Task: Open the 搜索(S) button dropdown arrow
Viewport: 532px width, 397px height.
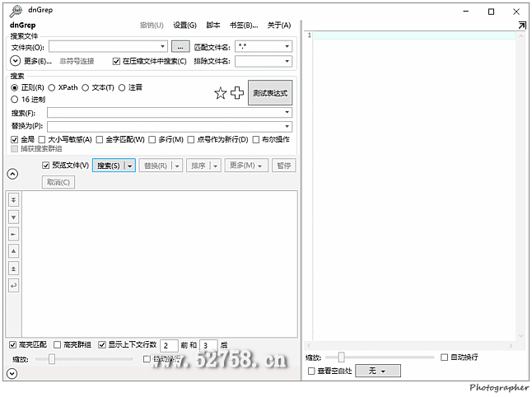Action: [130, 166]
